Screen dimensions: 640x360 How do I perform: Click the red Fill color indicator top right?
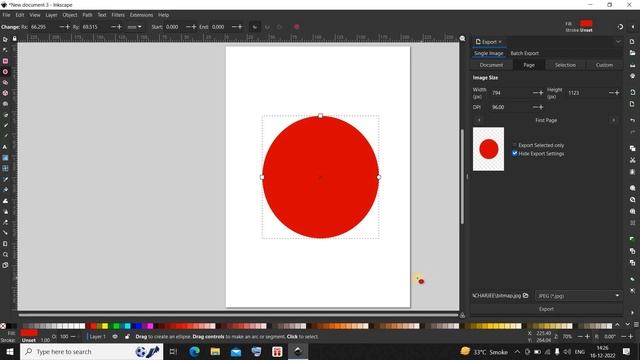click(586, 23)
